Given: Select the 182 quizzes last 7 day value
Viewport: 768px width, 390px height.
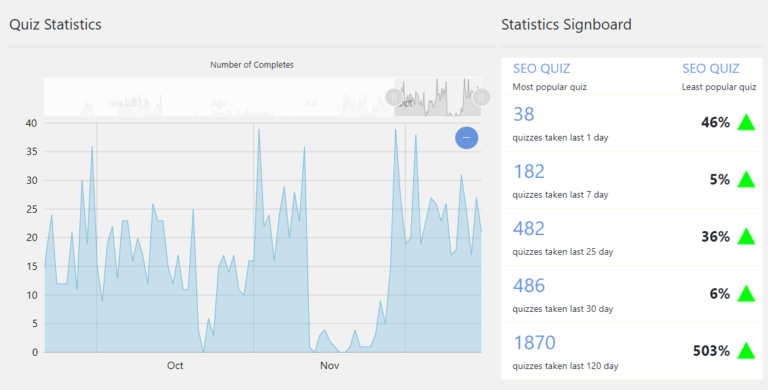Looking at the screenshot, I should pyautogui.click(x=529, y=171).
